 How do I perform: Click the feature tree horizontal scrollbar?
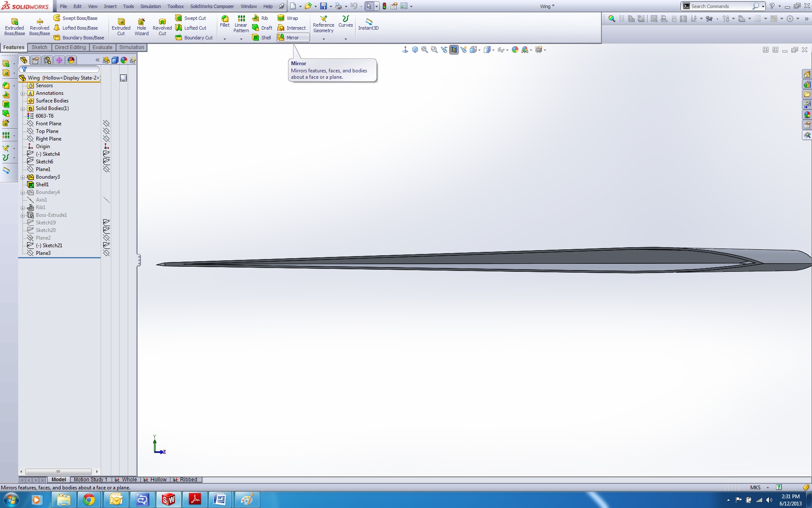click(x=58, y=472)
